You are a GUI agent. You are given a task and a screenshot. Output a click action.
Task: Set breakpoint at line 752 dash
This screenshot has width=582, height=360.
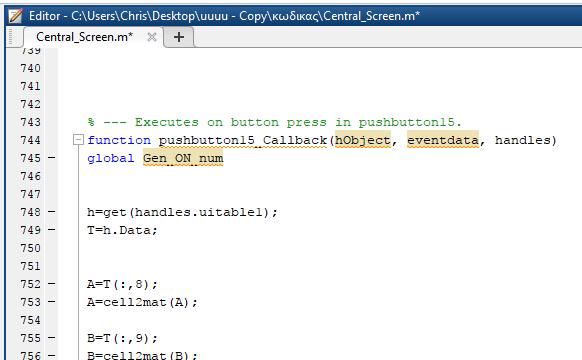pos(52,284)
